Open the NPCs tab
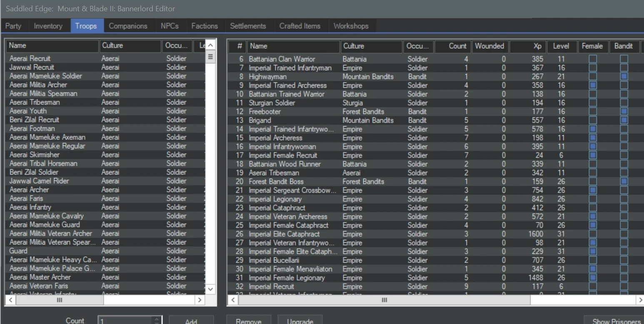644x324 pixels. click(170, 26)
